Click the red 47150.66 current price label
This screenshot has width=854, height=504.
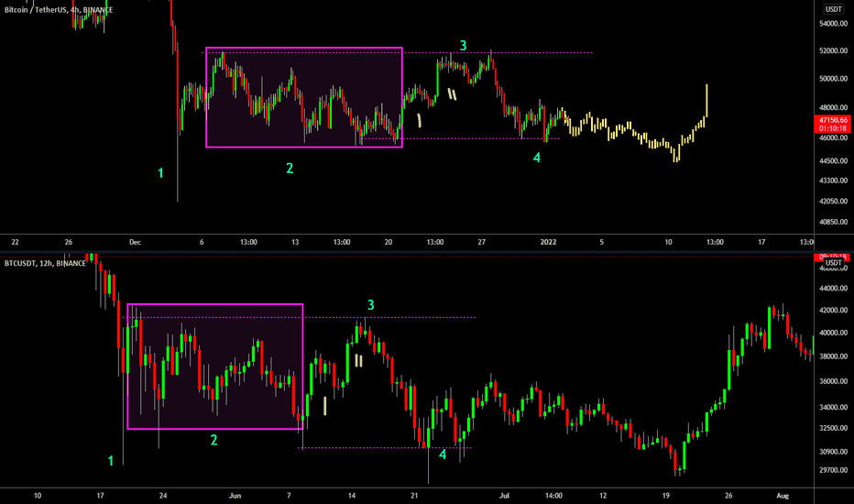(x=833, y=120)
